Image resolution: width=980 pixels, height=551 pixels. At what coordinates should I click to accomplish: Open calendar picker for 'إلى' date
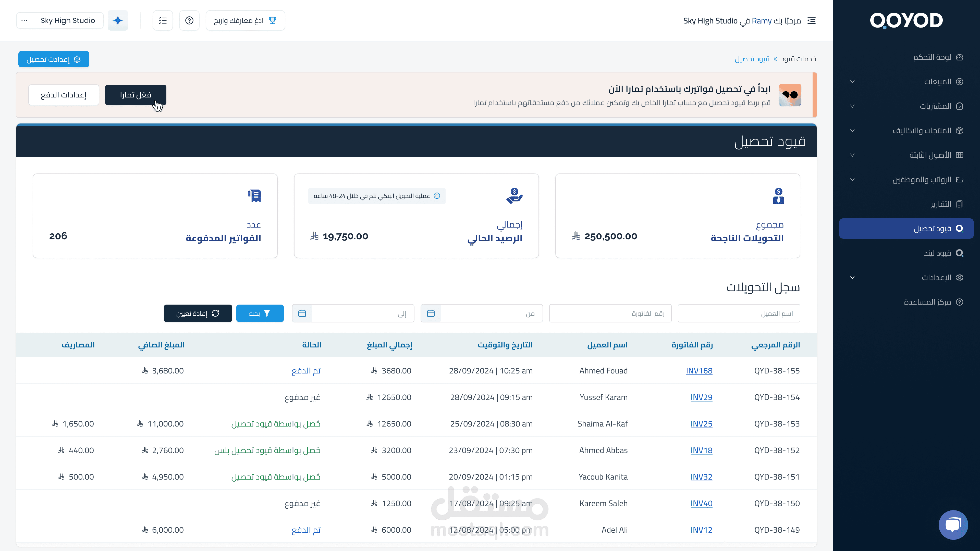[x=302, y=313]
